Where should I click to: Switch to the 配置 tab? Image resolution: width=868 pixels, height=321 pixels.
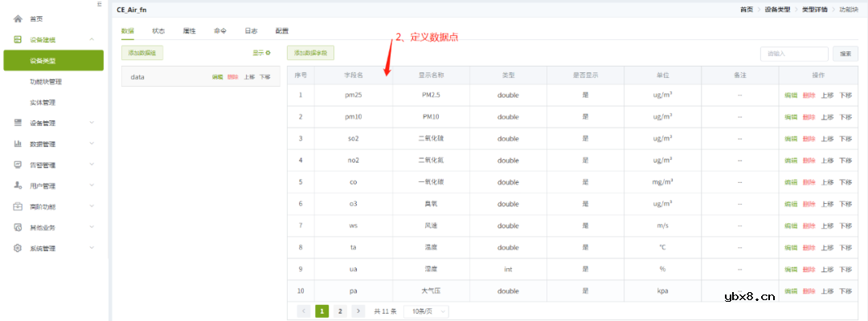[282, 31]
